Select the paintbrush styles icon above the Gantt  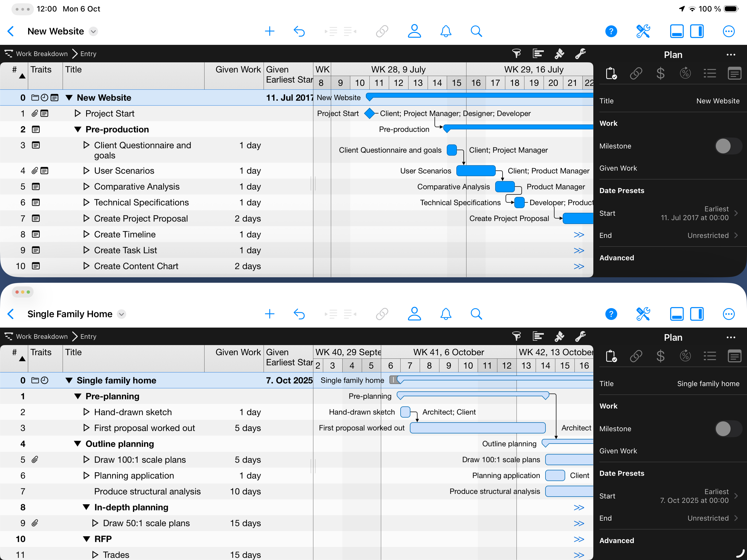[559, 53]
